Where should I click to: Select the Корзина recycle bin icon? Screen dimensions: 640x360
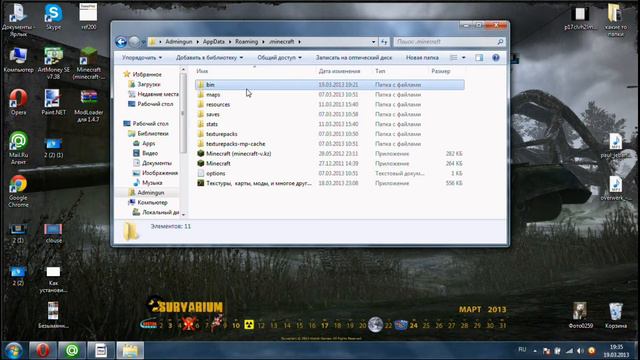tap(616, 316)
